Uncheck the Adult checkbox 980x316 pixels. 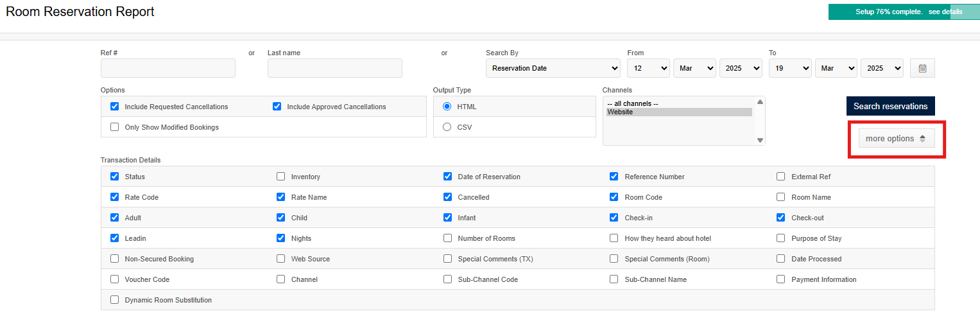(115, 218)
